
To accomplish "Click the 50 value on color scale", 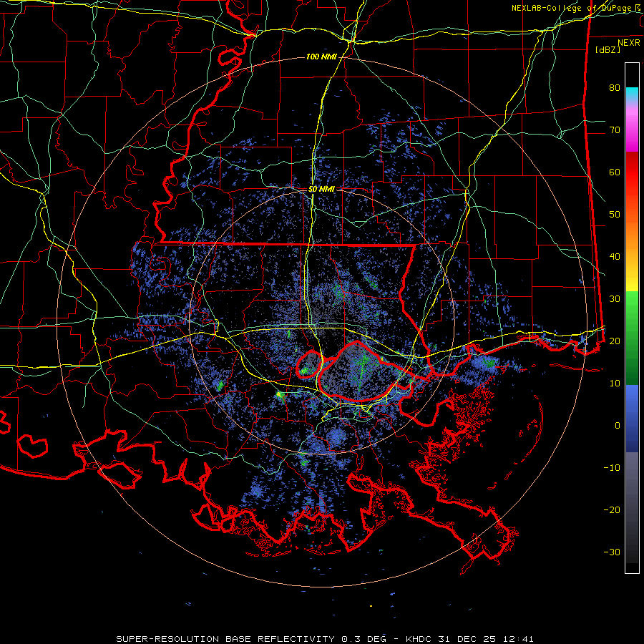I will [615, 215].
